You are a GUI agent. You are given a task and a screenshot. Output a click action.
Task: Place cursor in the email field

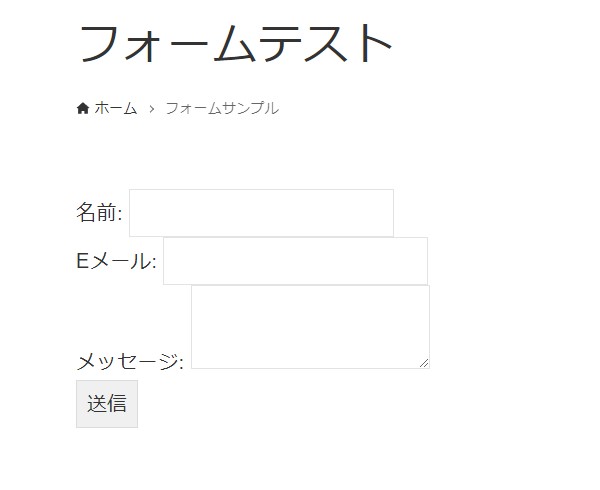point(295,261)
